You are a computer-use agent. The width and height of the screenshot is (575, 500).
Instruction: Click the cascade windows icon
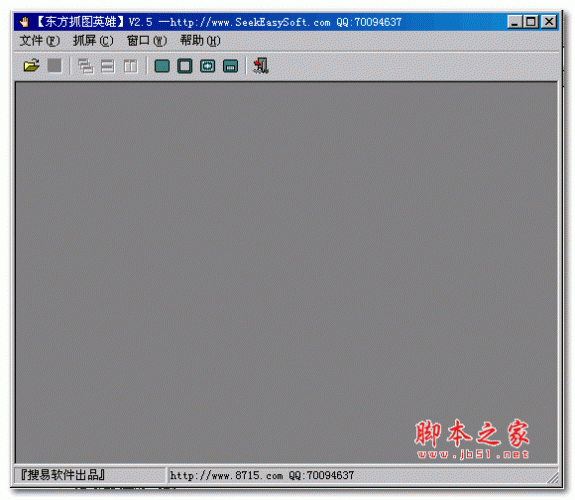[x=85, y=66]
